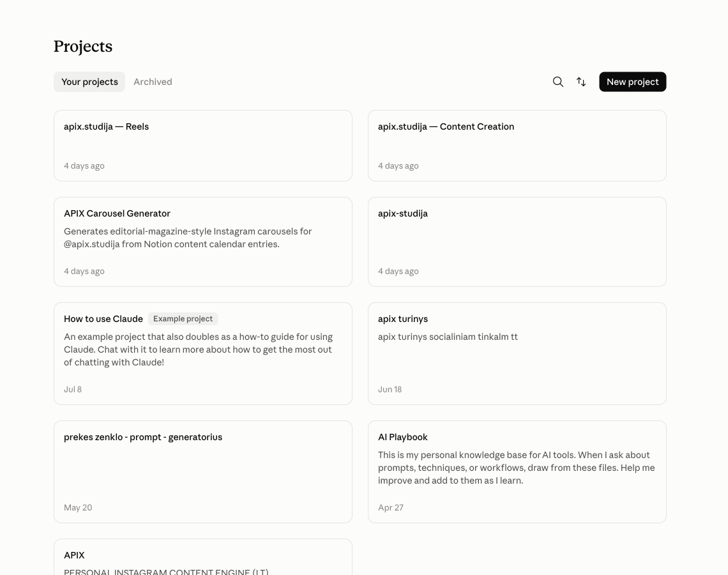Screen dimensions: 728x575
Task: Open the apix turinys project
Action: (x=517, y=353)
